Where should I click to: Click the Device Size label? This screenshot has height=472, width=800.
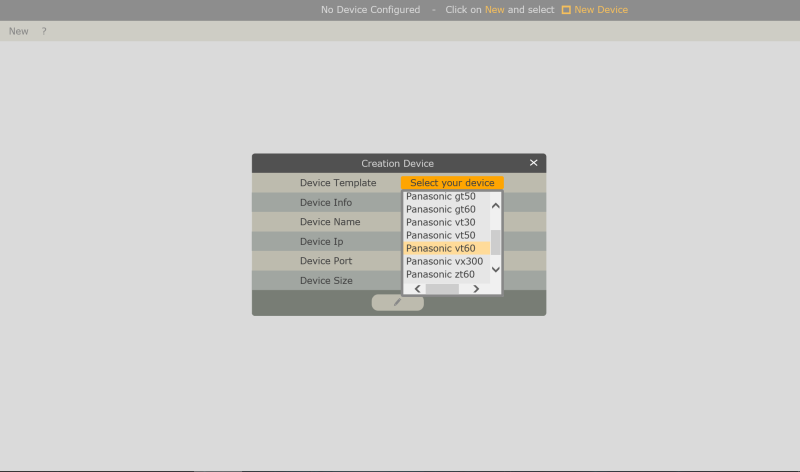coord(326,281)
